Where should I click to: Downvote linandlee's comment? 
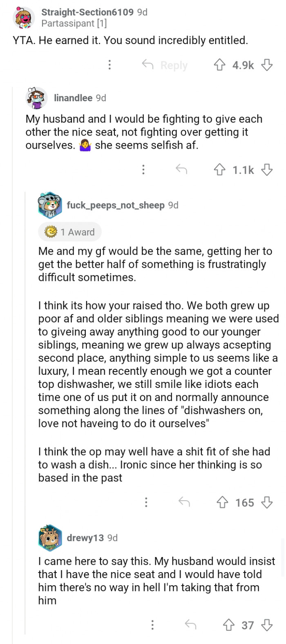click(x=267, y=169)
